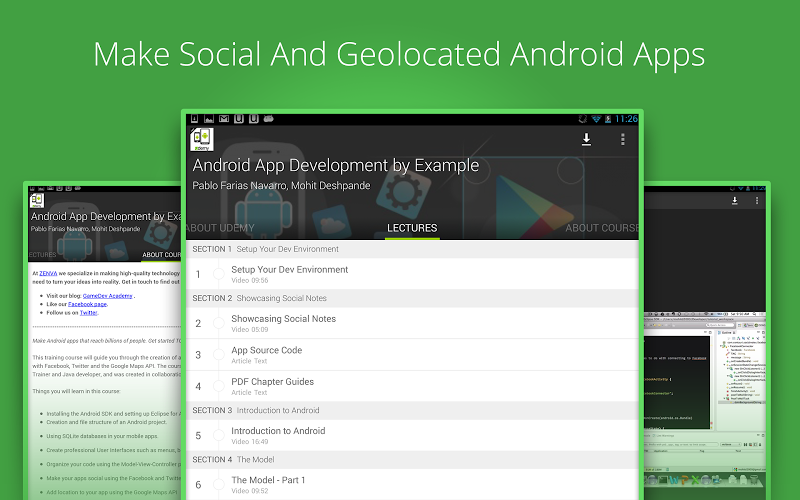800x500 pixels.
Task: Switch to the LECTURES tab
Action: (x=412, y=228)
